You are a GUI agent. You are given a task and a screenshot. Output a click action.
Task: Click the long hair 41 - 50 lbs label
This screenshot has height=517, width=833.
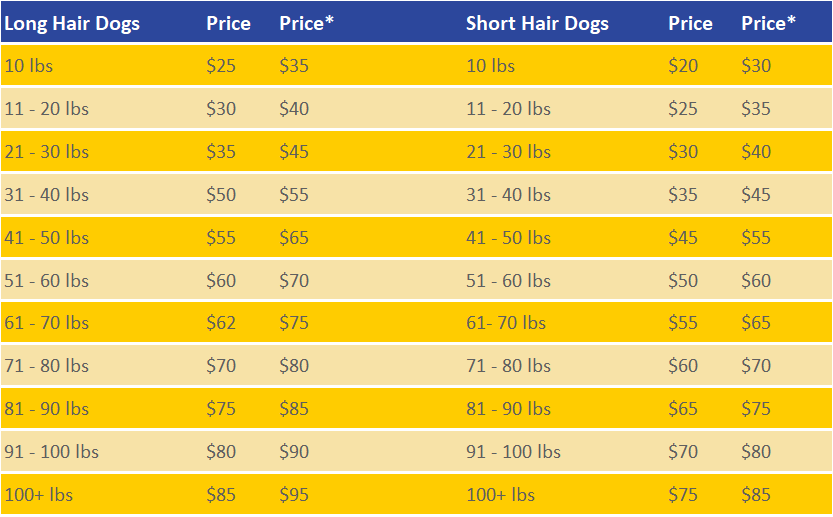[46, 238]
